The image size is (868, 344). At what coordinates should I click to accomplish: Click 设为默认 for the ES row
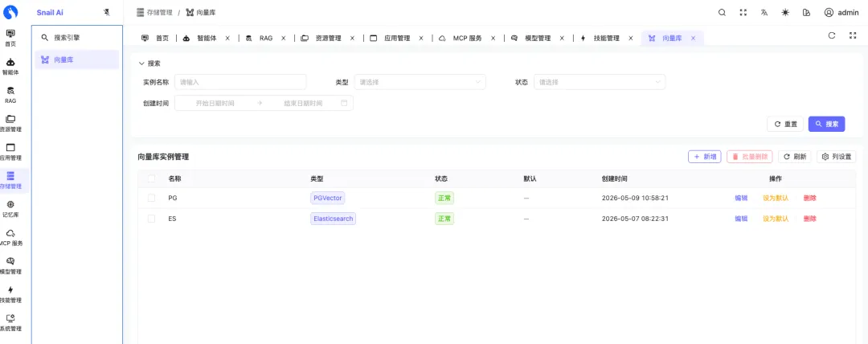pos(776,219)
